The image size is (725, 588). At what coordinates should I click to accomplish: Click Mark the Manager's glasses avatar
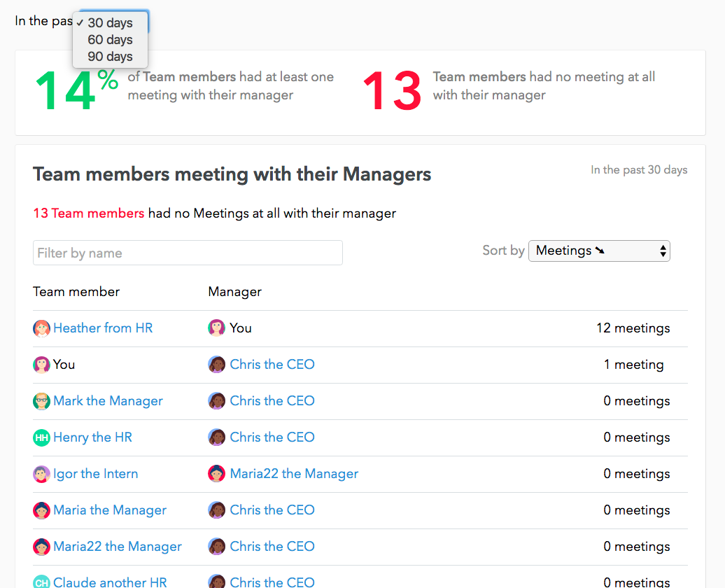[41, 401]
